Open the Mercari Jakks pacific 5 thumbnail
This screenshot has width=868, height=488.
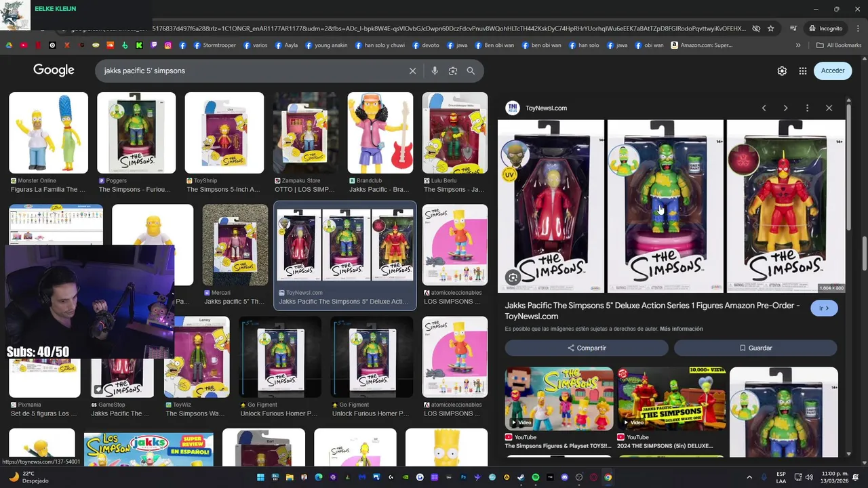[x=235, y=245]
